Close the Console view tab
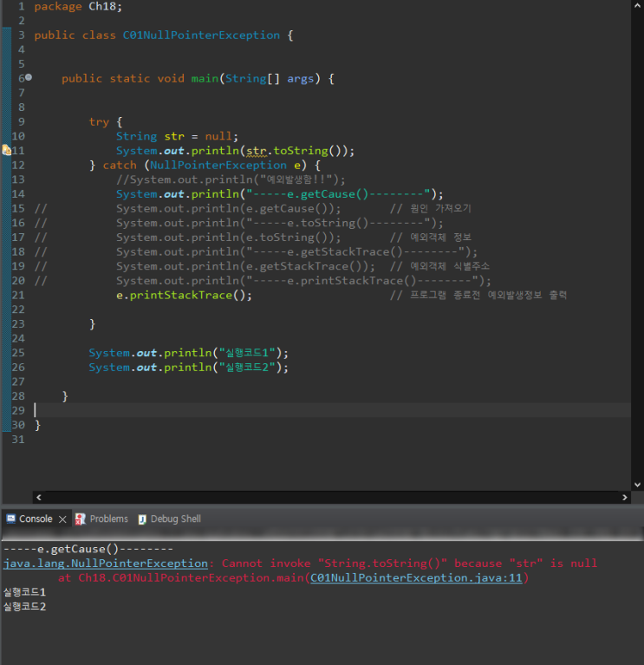Viewport: 644px width, 665px height. coord(62,519)
